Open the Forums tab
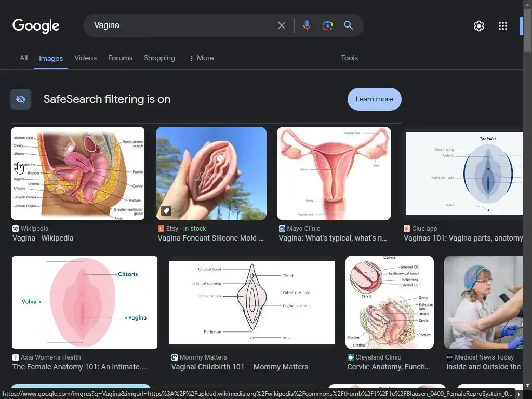Image resolution: width=532 pixels, height=399 pixels. [x=120, y=58]
